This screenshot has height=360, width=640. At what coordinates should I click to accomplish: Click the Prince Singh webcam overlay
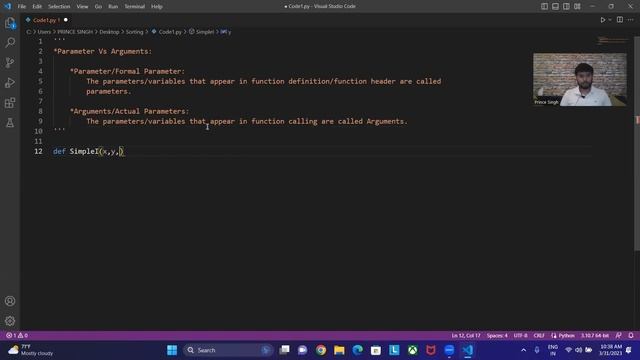click(580, 80)
